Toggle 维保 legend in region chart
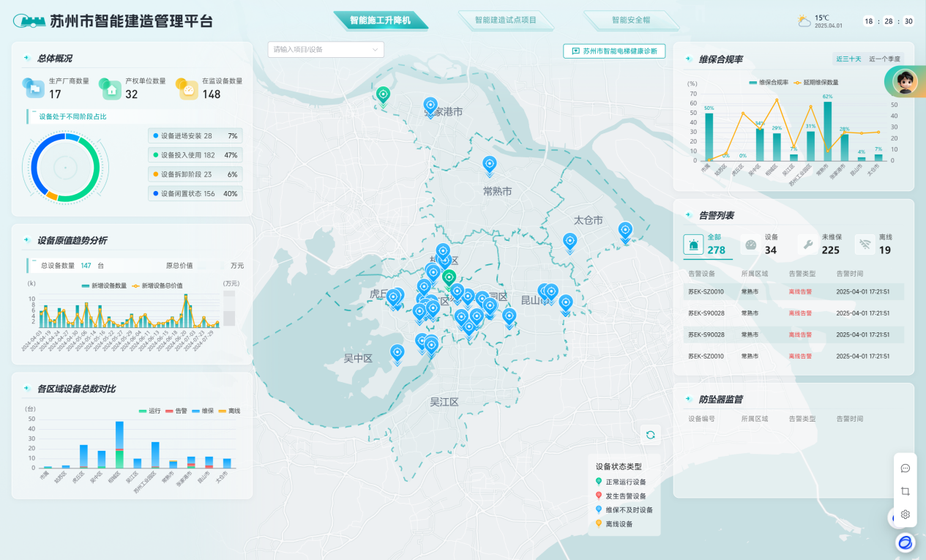This screenshot has height=560, width=926. click(x=202, y=411)
